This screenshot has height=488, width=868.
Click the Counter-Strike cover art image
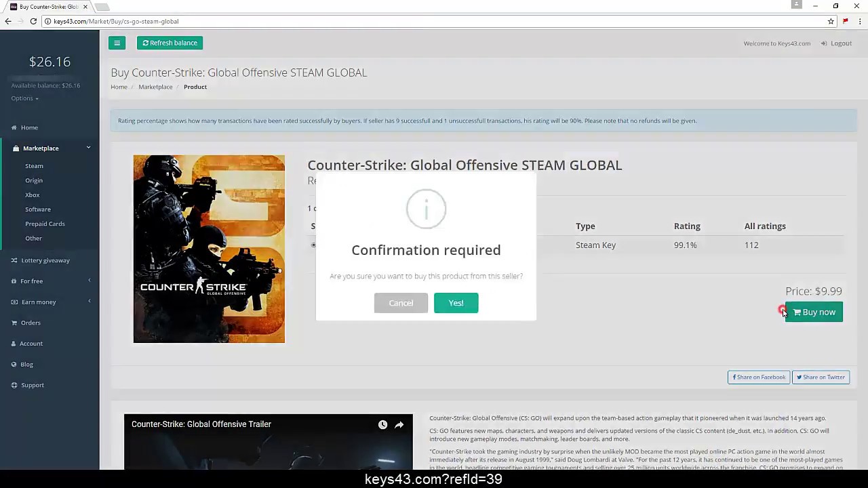[x=209, y=249]
